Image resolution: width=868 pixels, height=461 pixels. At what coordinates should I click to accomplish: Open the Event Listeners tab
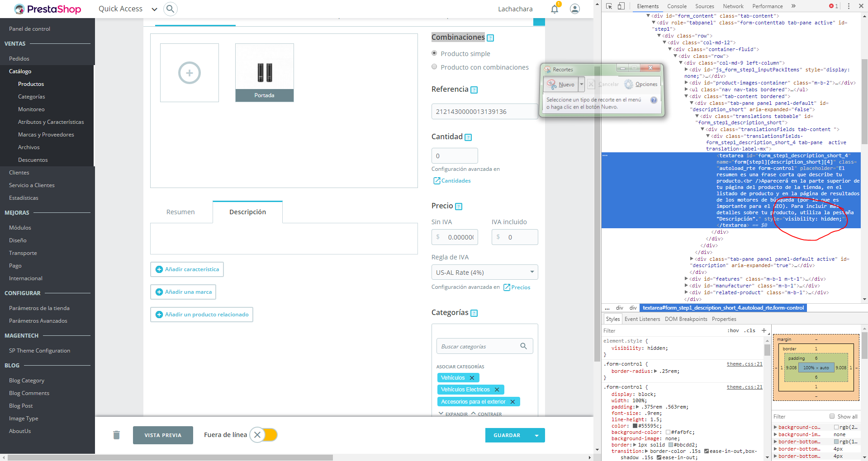[642, 319]
